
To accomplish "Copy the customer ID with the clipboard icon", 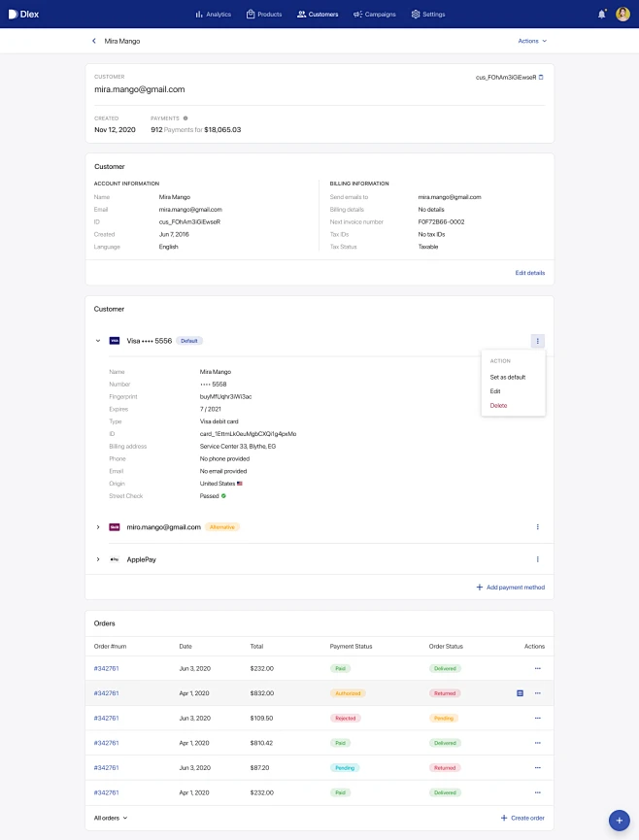I will coord(541,77).
